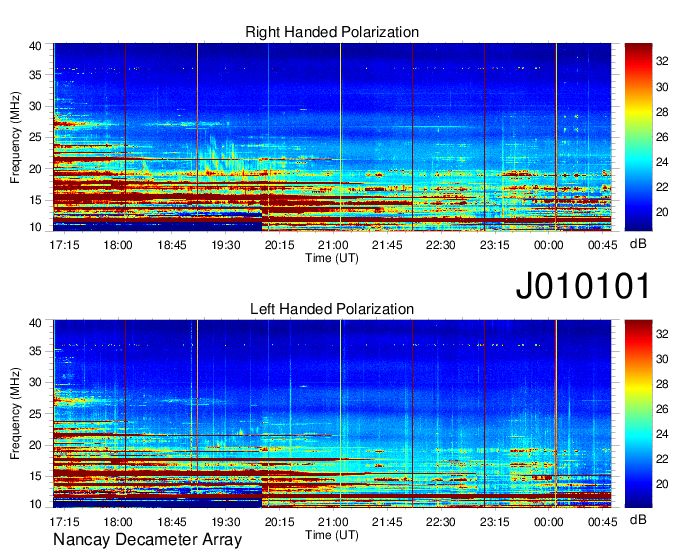Click the 'dB' label beside bottom color bar
Viewport: 680px width, 552px height.
638,519
